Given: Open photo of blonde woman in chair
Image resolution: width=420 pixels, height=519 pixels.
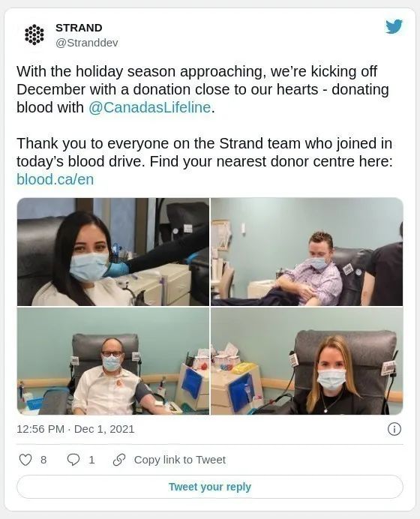Looking at the screenshot, I should [x=307, y=361].
